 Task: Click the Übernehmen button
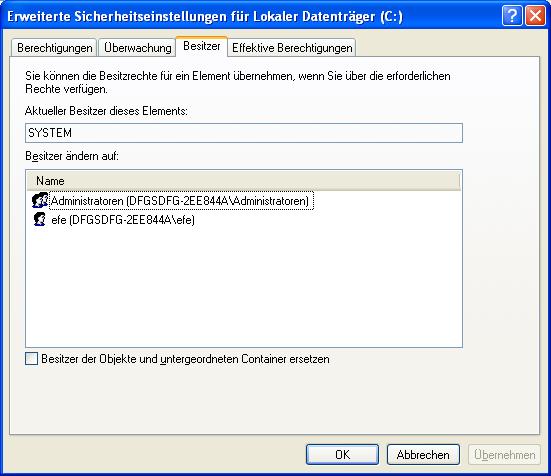[x=505, y=455]
